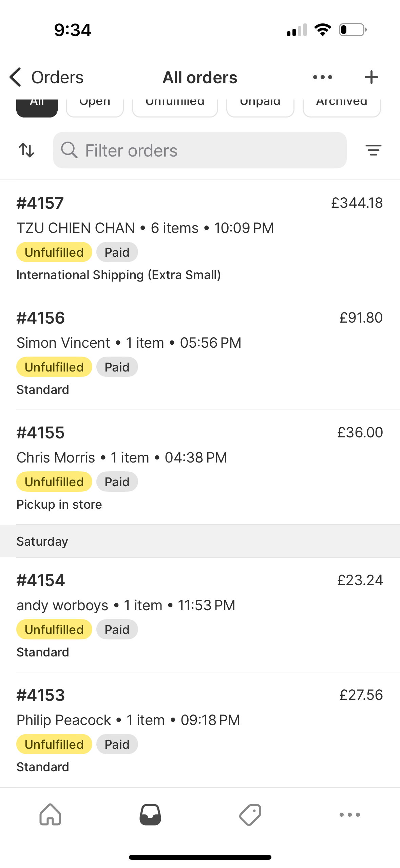Tap the sort arrows icon

[26, 150]
